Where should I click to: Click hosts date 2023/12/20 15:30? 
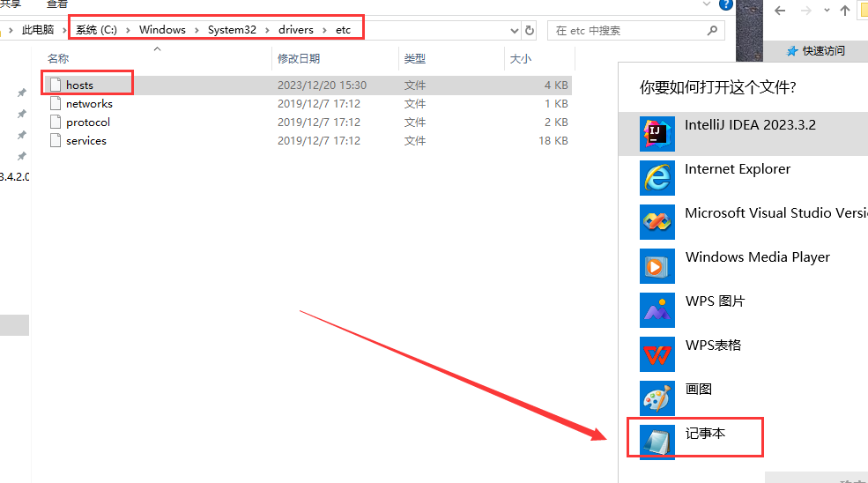[323, 85]
